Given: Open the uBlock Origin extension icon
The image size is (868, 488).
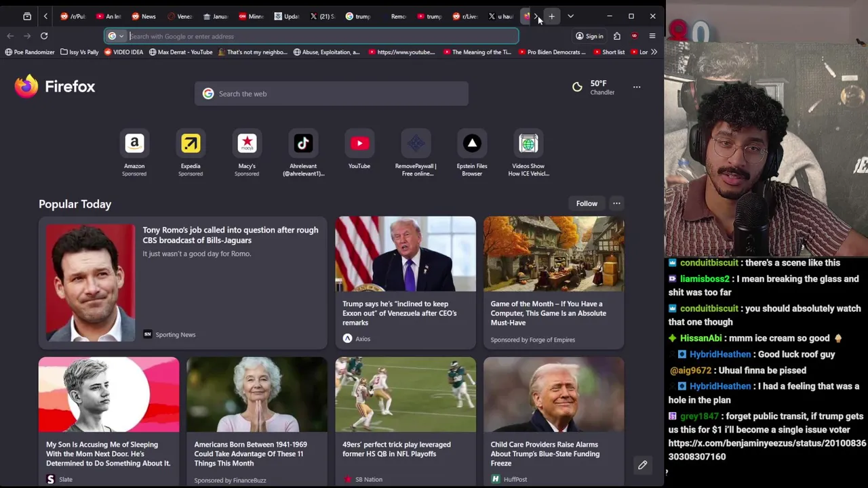Looking at the screenshot, I should pyautogui.click(x=634, y=36).
